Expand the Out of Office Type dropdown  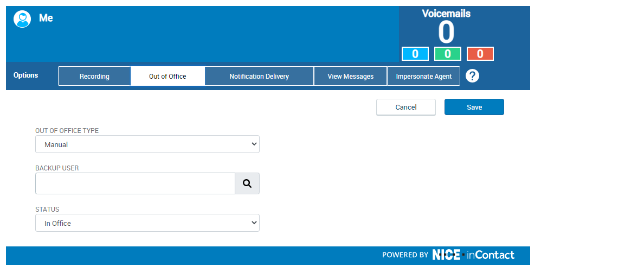click(147, 144)
